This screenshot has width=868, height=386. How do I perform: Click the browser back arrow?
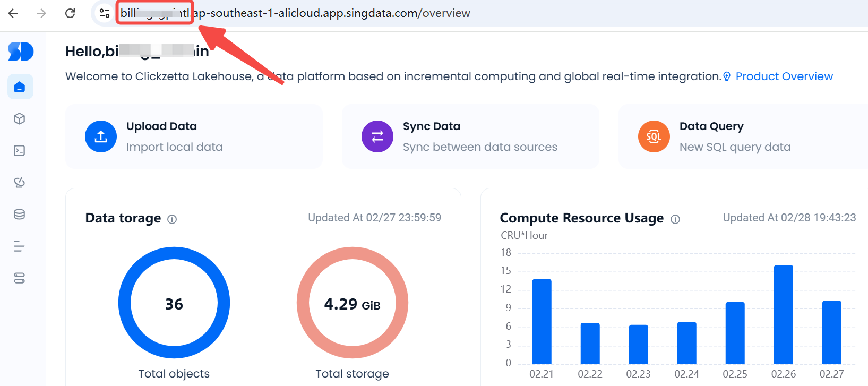tap(13, 13)
